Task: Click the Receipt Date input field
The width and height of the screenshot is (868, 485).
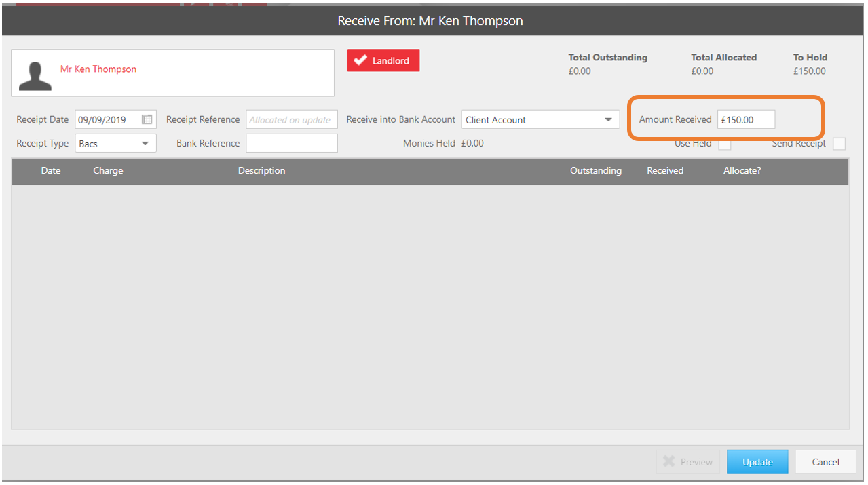Action: click(115, 120)
